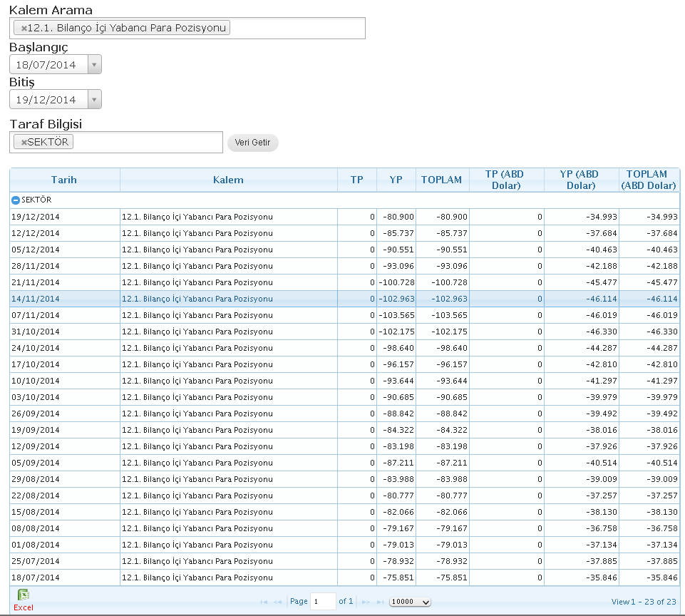This screenshot has height=616, width=685.
Task: Sort by the Tarih column header
Action: click(x=64, y=180)
